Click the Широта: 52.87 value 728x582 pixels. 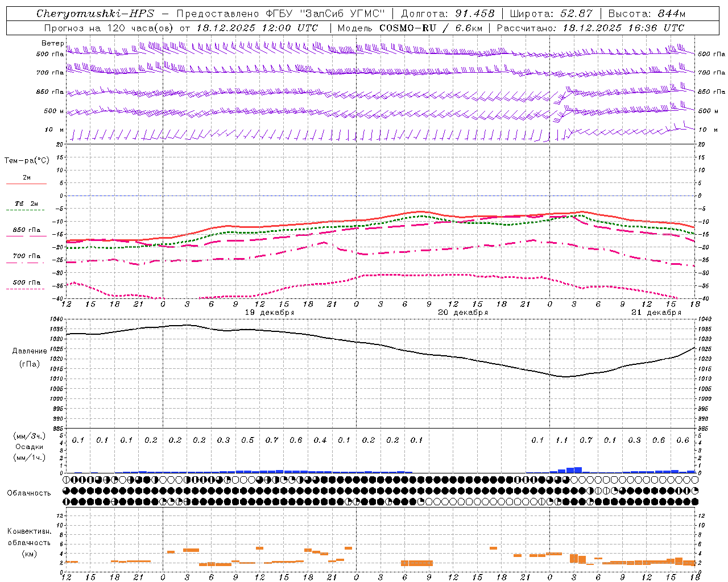click(x=551, y=14)
